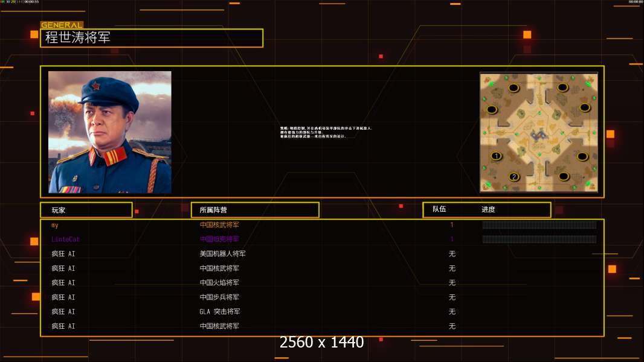Click start position marker 1 on minimap
This screenshot has height=362, width=644.
(496, 156)
